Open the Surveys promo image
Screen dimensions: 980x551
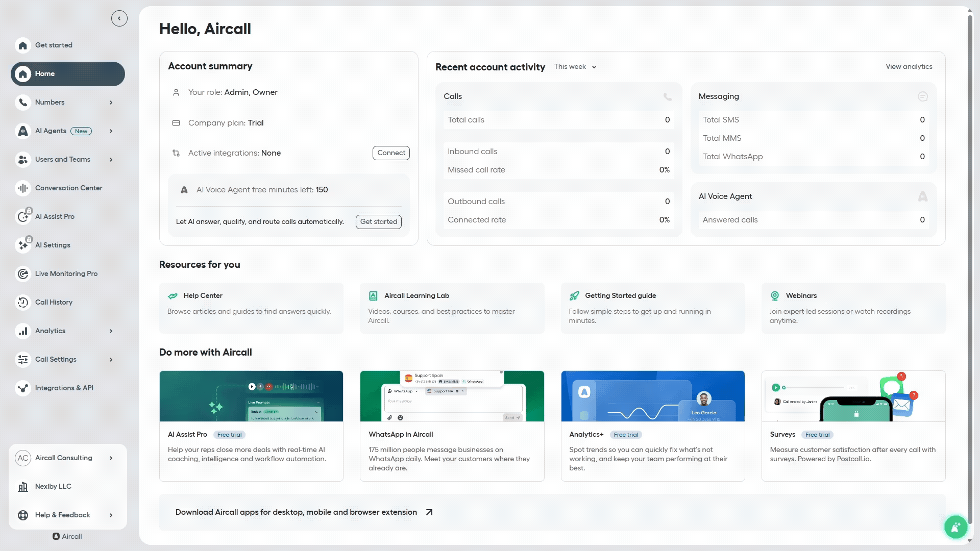pos(853,396)
